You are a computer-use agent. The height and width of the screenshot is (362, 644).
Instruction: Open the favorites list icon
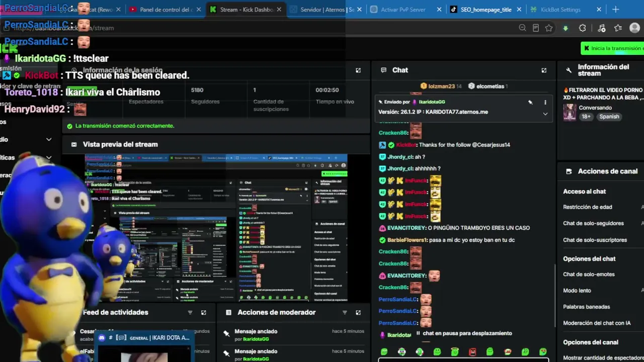618,28
